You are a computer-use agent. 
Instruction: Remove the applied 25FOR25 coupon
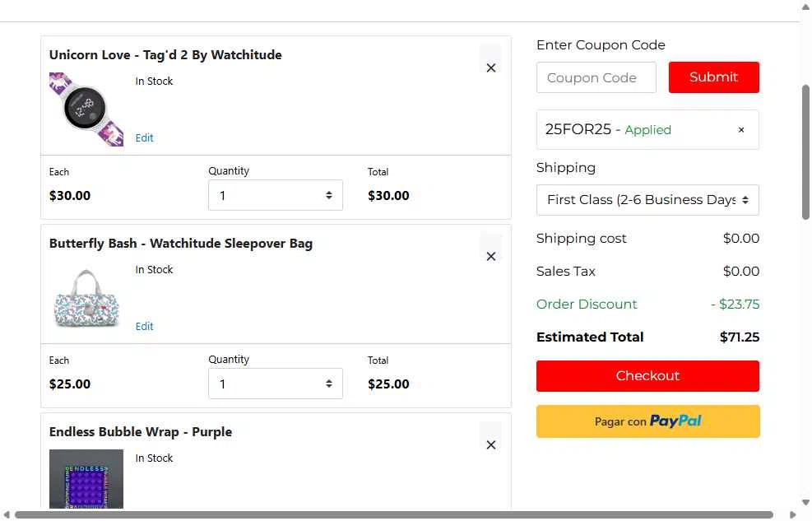click(x=741, y=130)
